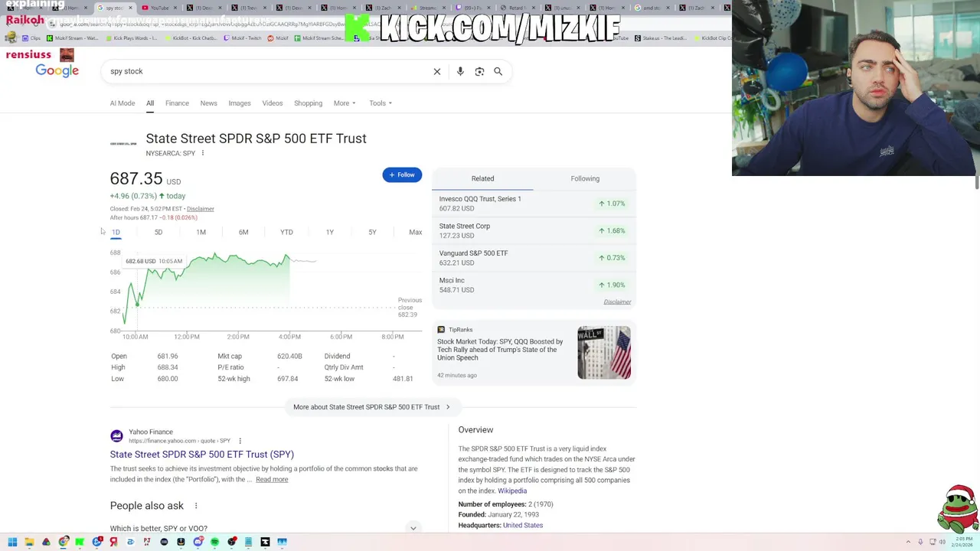Screen dimensions: 980x551
Task: Show hidden system tray icons chevron
Action: [x=909, y=542]
